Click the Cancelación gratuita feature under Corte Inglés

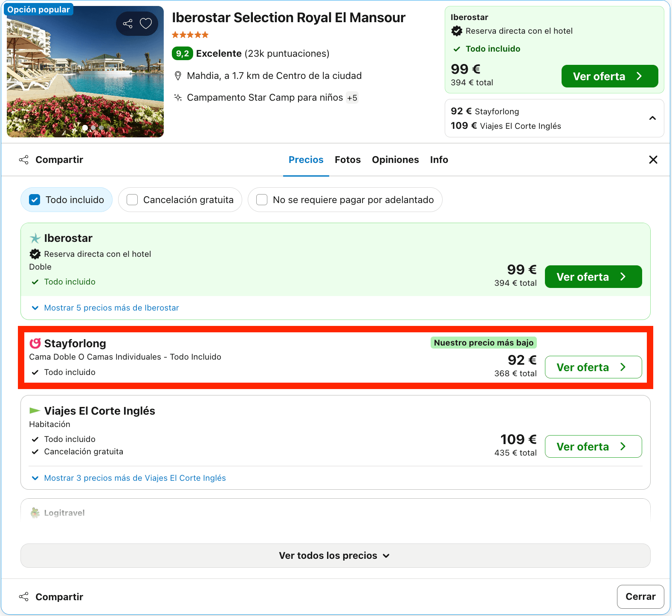(84, 452)
